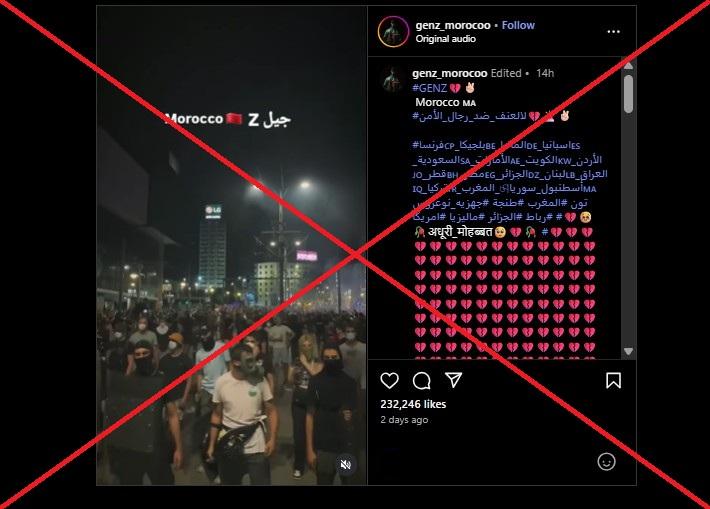Click caption scrollbar up arrow
The width and height of the screenshot is (710, 509).
628,66
